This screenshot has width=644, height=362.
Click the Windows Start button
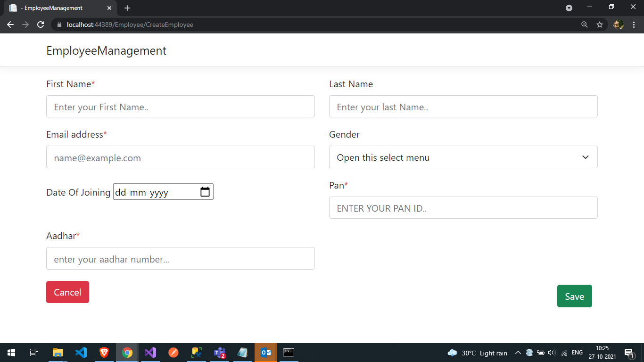click(x=10, y=352)
